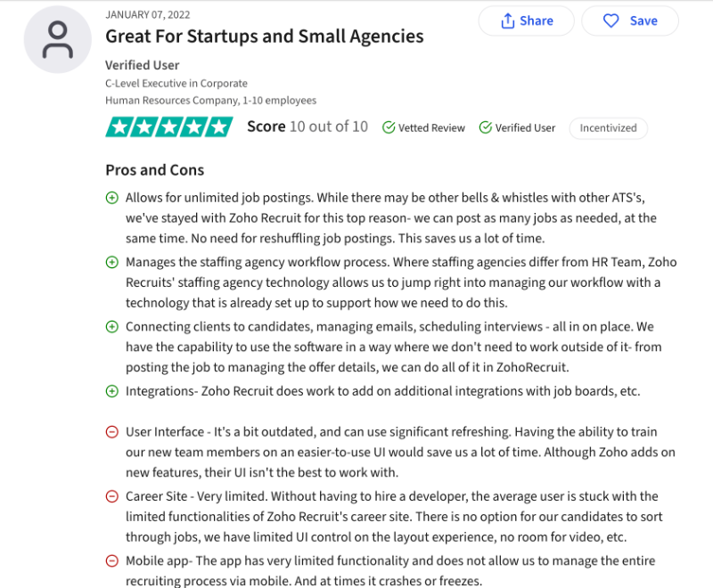Viewport: 713px width, 588px height.
Task: Click the heart icon on the Save button
Action: (610, 20)
